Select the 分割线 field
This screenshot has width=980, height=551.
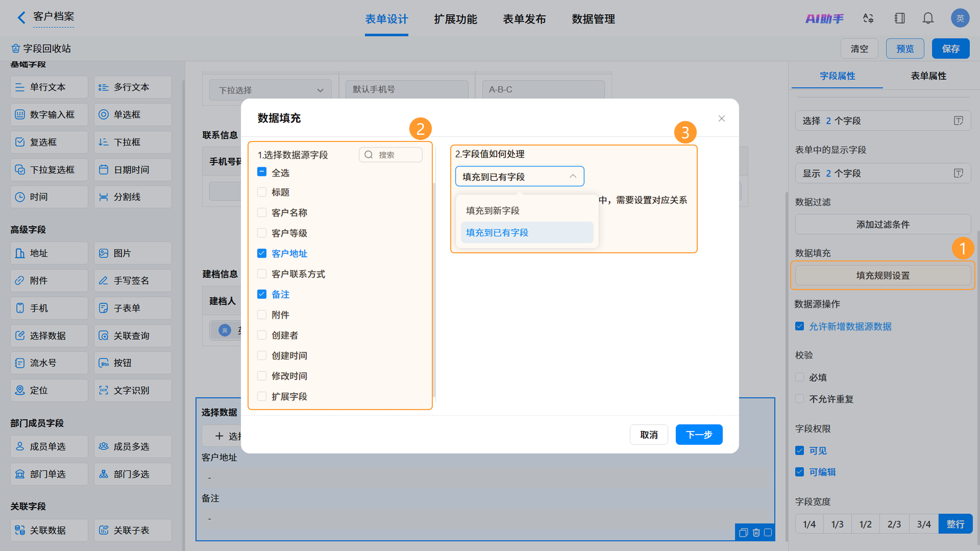click(x=133, y=197)
